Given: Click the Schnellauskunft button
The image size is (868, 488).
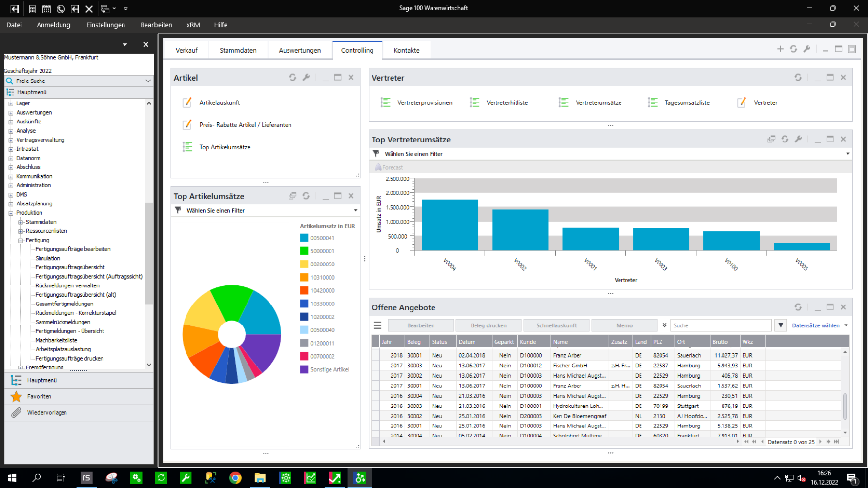Looking at the screenshot, I should coord(556,325).
